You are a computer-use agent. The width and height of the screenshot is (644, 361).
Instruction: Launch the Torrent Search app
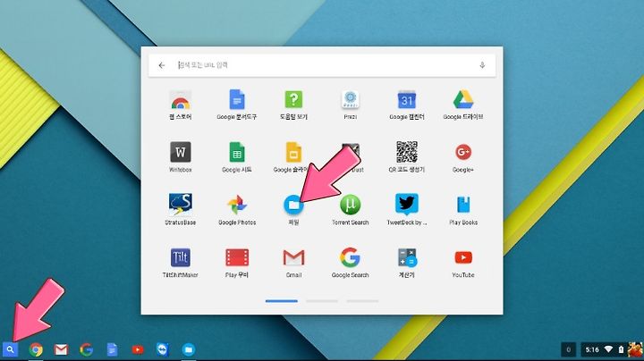point(351,205)
